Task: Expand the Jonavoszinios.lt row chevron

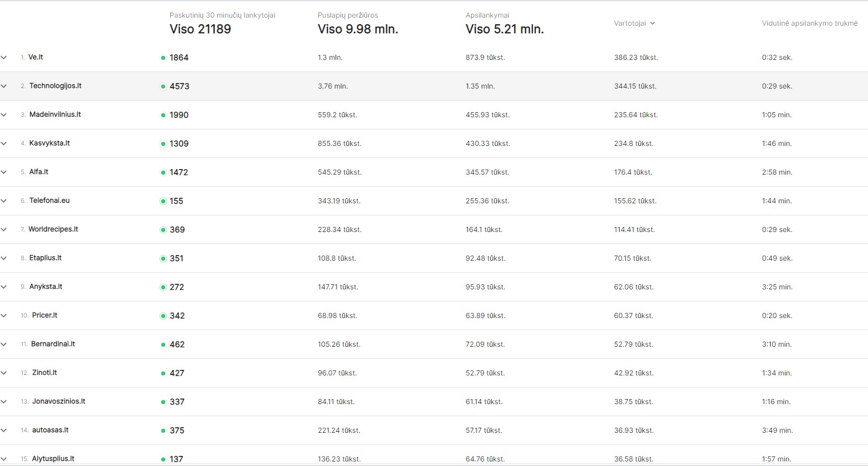Action: 4,402
